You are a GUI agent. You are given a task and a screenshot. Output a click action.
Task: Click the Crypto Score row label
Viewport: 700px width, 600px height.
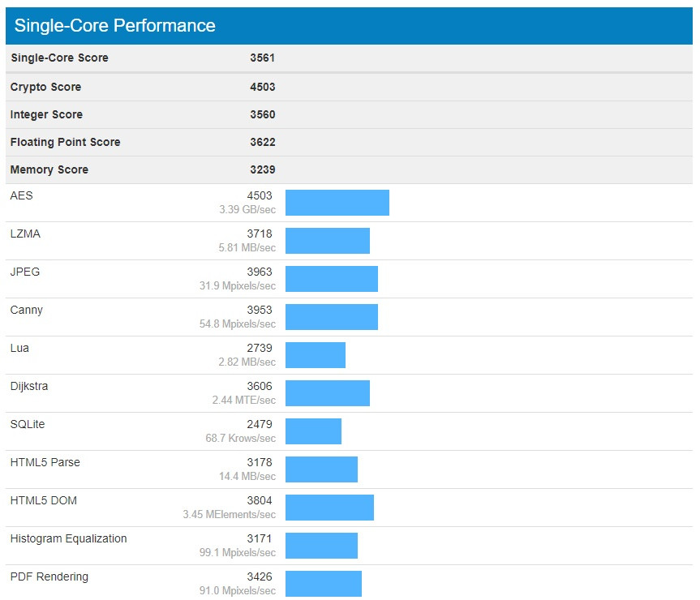[x=45, y=88]
